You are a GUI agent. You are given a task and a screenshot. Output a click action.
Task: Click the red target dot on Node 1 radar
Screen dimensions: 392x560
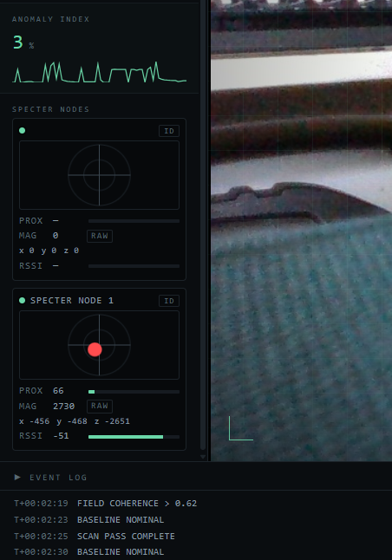point(95,349)
